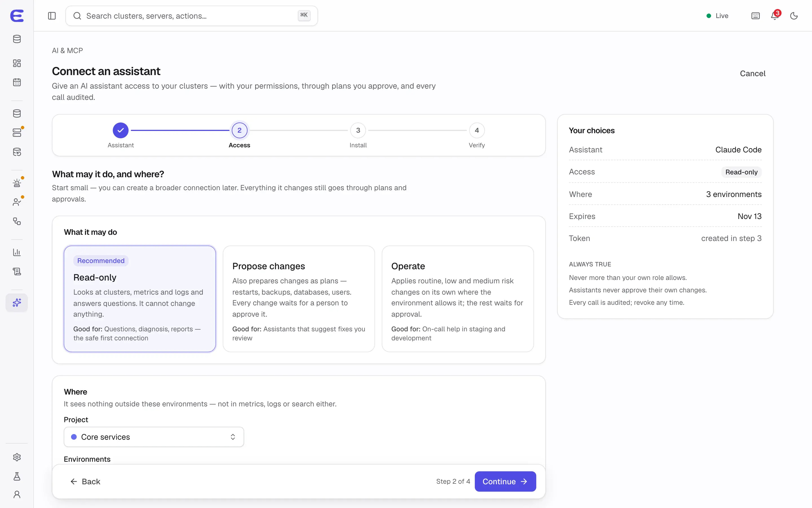
Task: Click the 'Step 2 of 4' label
Action: click(453, 481)
